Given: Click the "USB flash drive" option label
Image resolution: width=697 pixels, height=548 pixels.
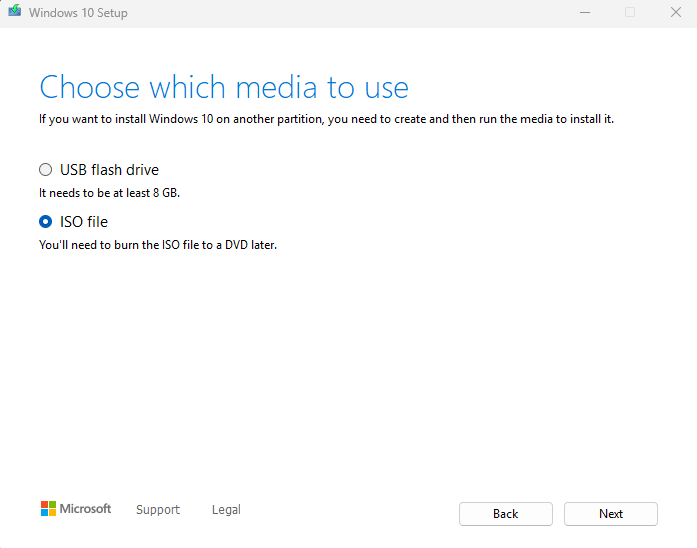Looking at the screenshot, I should pyautogui.click(x=109, y=170).
